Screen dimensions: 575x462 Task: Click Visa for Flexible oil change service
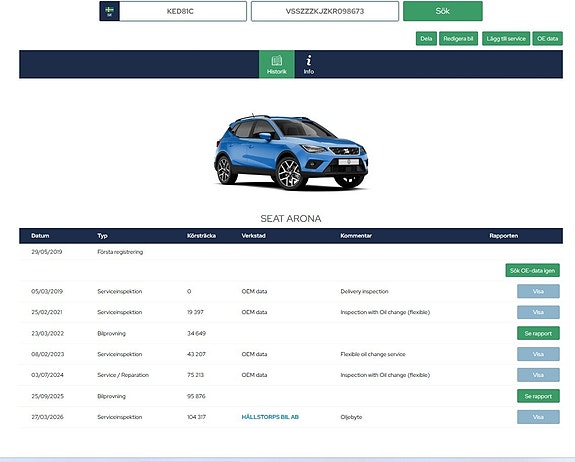538,354
